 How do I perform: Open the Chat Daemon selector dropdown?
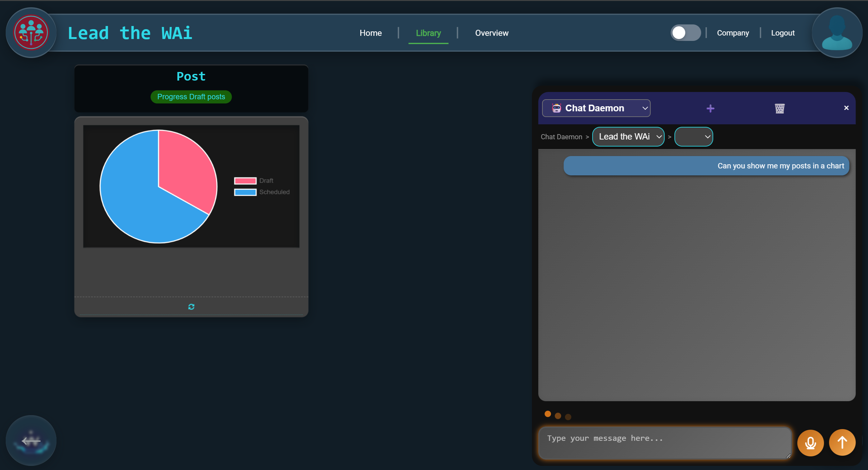(645, 108)
